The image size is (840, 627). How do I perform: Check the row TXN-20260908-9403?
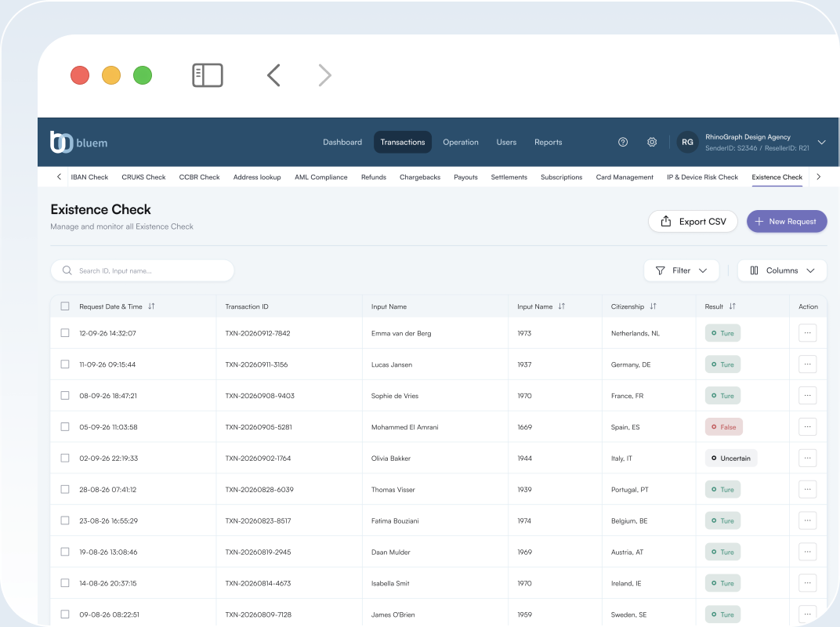coord(65,396)
